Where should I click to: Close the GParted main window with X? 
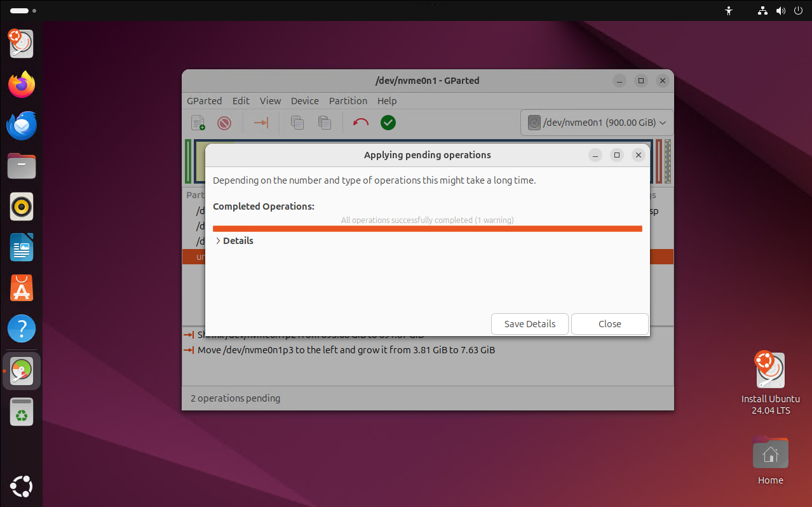click(663, 81)
